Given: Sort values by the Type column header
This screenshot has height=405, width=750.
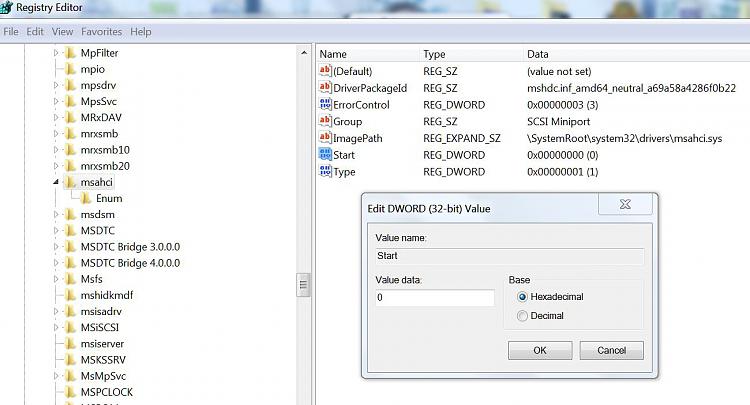Looking at the screenshot, I should click(471, 54).
